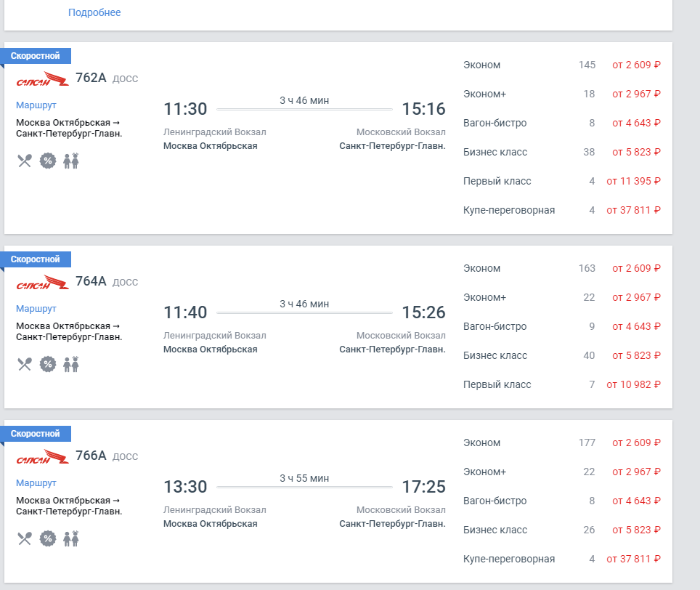700x590 pixels.
Task: Click Sapsan logo of train 762А
Action: [42, 79]
